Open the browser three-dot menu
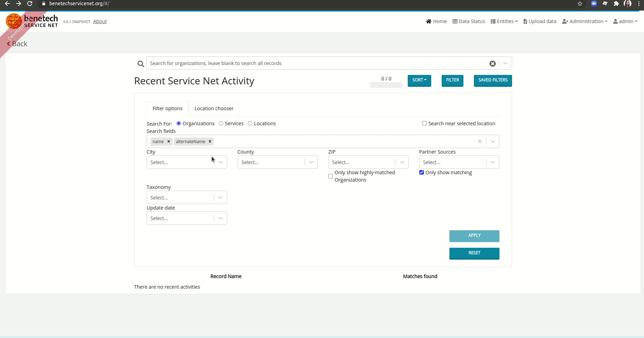Viewport: 644px width, 338px height. point(639,3)
